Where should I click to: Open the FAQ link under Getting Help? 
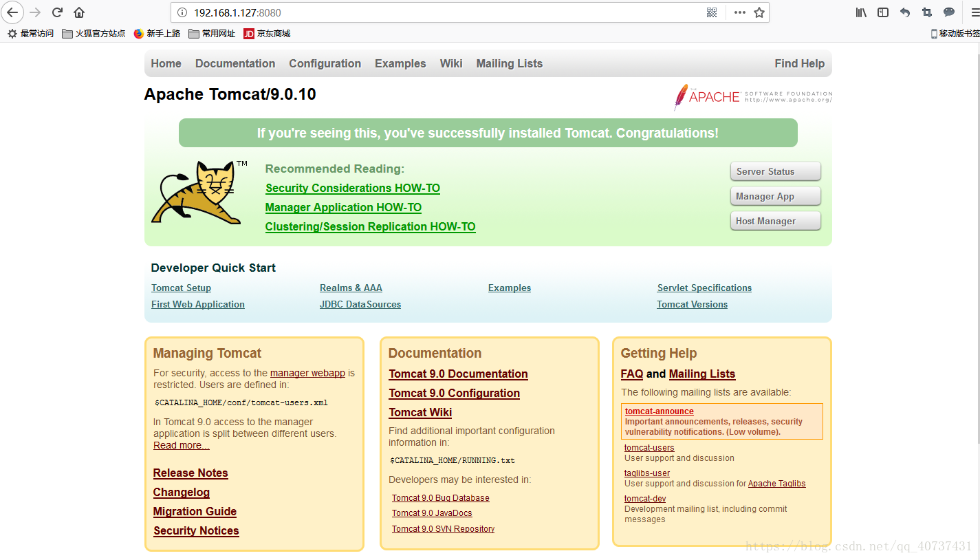(x=631, y=374)
